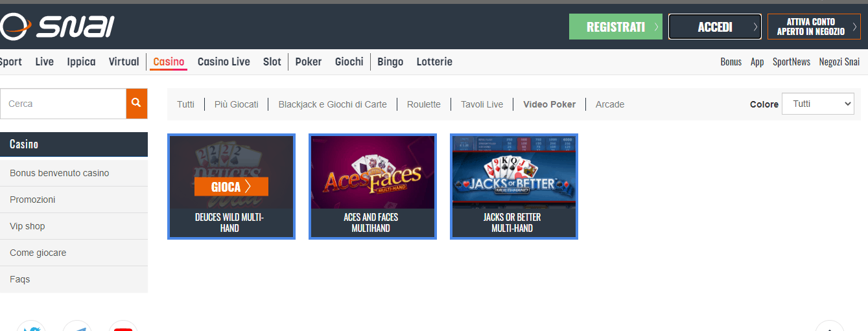Select Blackjack e Giochi di Carte tab
This screenshot has width=868, height=331.
333,104
